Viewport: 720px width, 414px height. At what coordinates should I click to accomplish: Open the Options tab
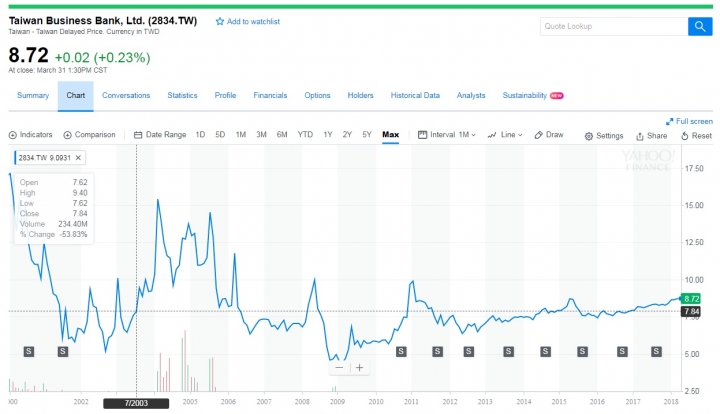click(x=317, y=95)
